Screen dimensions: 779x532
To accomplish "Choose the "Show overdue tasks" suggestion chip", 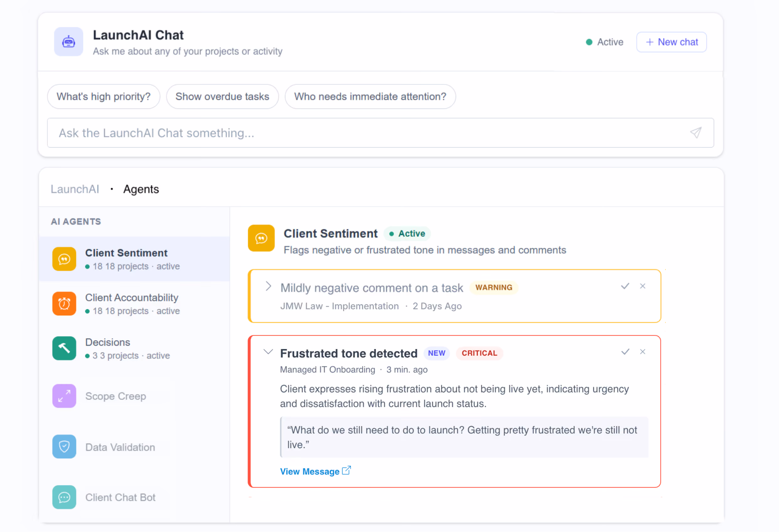I will [222, 96].
